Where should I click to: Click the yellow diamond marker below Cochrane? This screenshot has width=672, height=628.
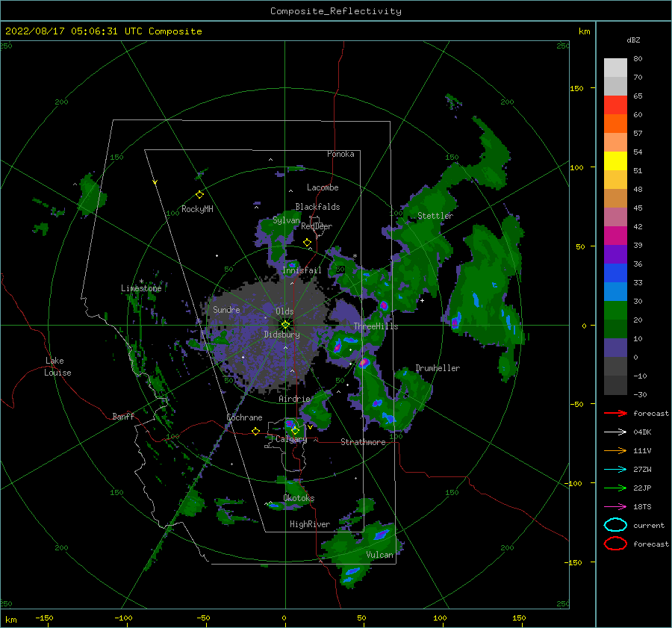[x=256, y=431]
